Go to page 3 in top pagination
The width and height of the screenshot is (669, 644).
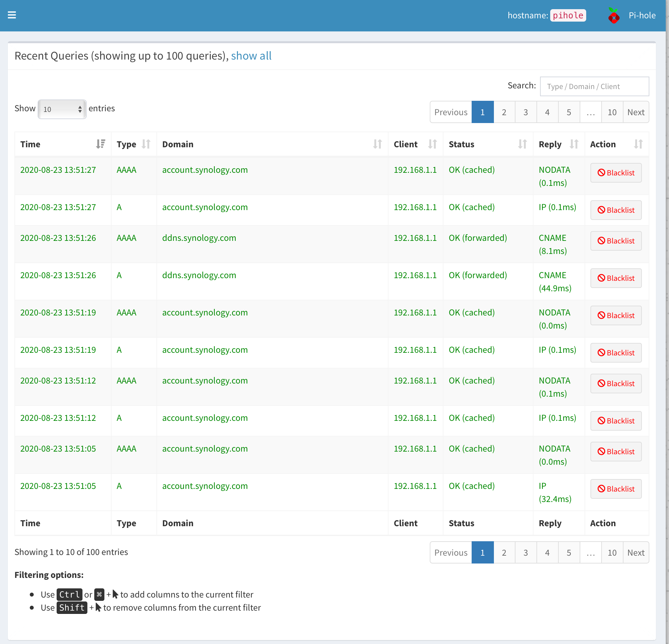[526, 112]
